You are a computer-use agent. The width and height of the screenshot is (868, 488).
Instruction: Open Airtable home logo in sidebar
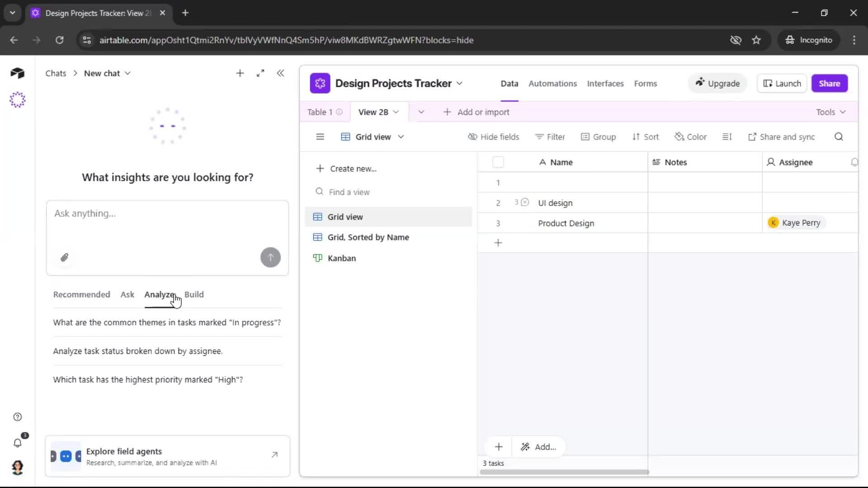point(17,73)
